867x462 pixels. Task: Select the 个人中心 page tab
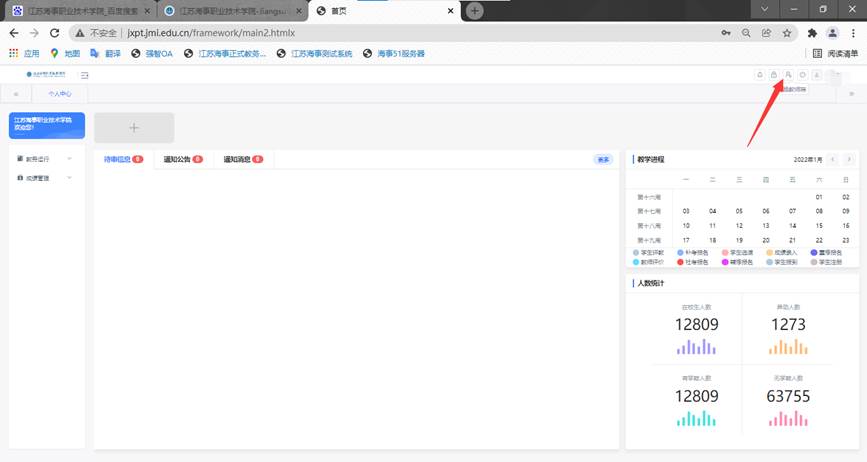click(x=60, y=93)
